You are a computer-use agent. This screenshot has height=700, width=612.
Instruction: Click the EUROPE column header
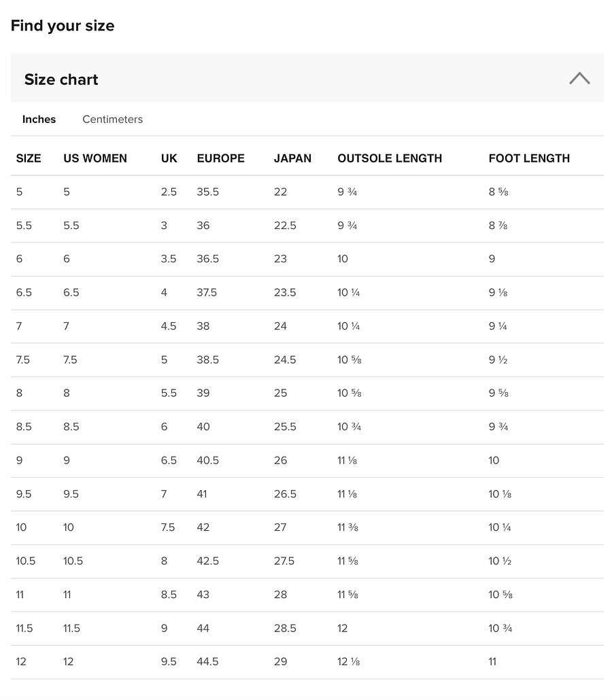221,158
